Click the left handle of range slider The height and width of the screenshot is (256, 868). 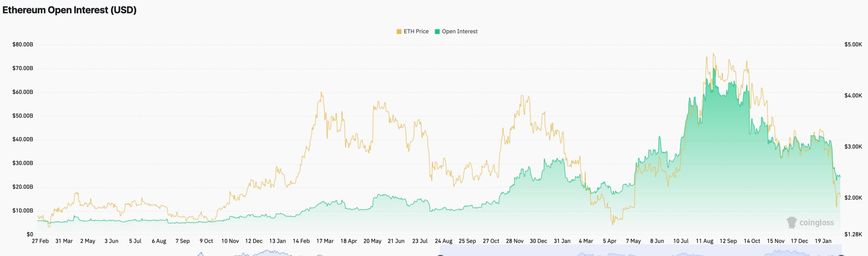(440, 255)
